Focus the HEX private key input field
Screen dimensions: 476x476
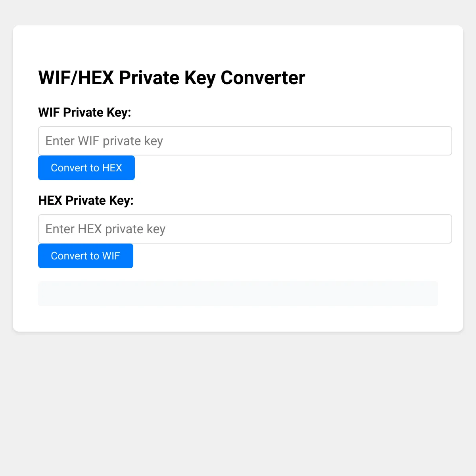click(245, 229)
